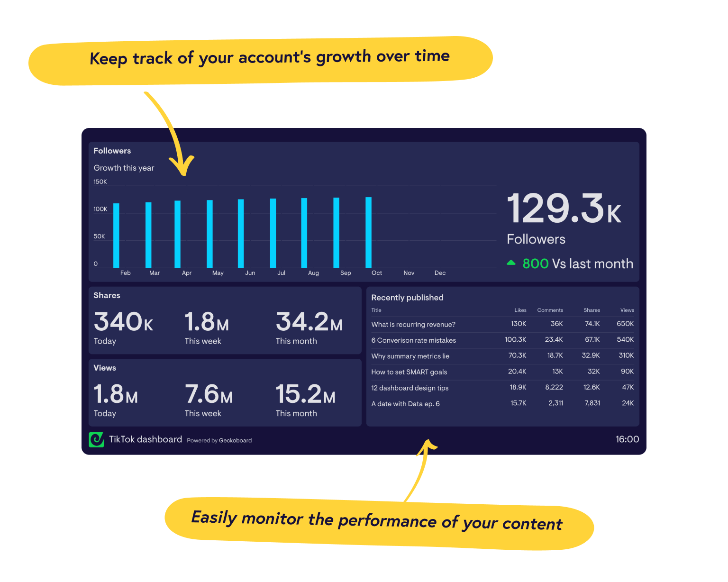Select '12 dashboard design tips' row title
Viewport: 728px width, 582px height.
pos(410,388)
